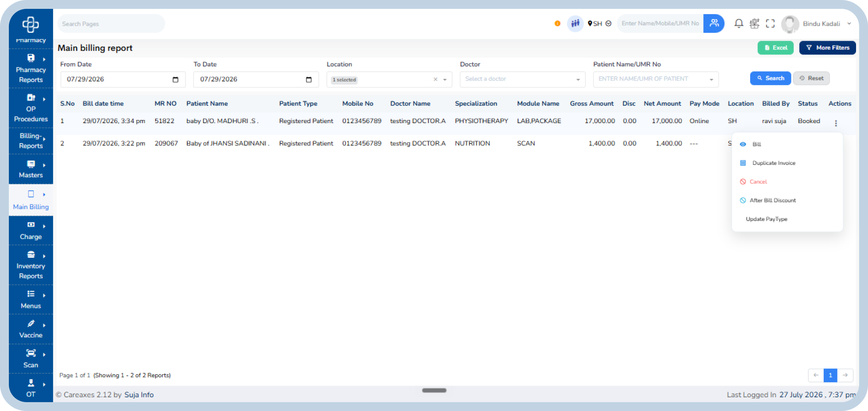868x411 pixels.
Task: Expand Bindu Kadali user menu chevron
Action: click(x=849, y=24)
